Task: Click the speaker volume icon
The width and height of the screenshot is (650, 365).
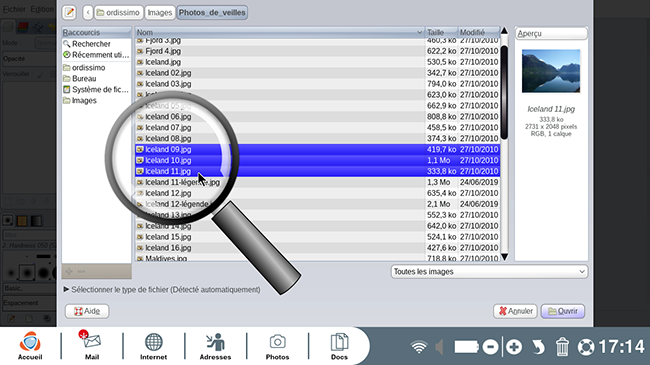Action: click(439, 347)
